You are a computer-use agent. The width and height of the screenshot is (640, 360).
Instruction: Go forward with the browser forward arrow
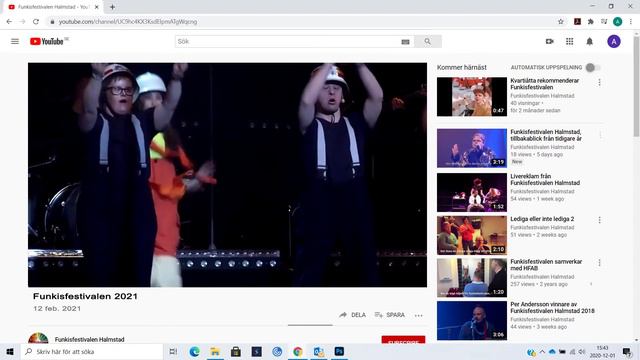(x=22, y=22)
